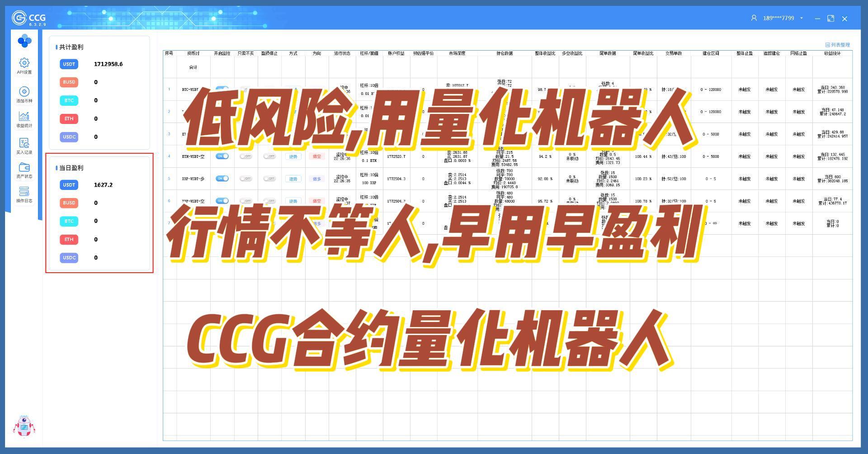Viewport: 868px width, 454px height.
Task: Click the 运行状态 column header
Action: point(342,53)
